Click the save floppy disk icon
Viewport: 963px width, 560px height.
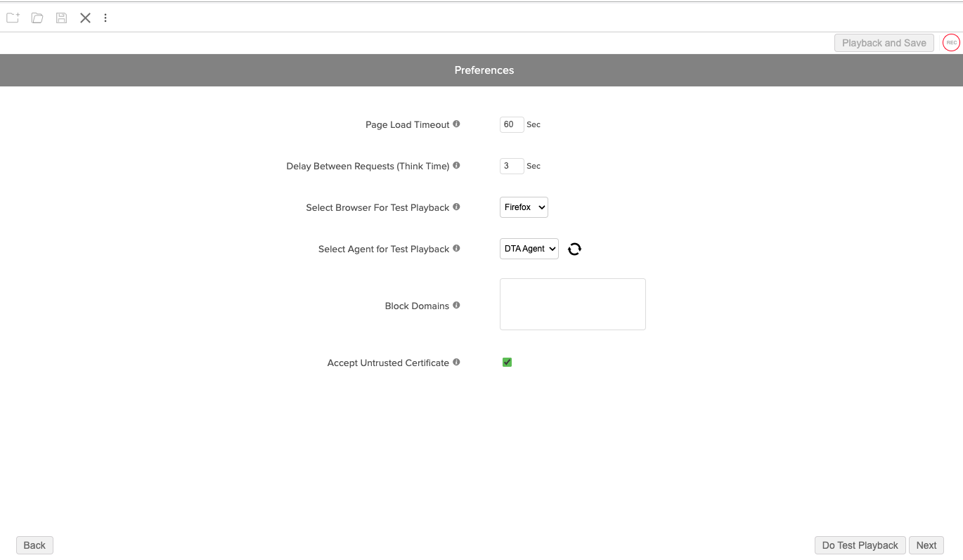click(x=62, y=18)
